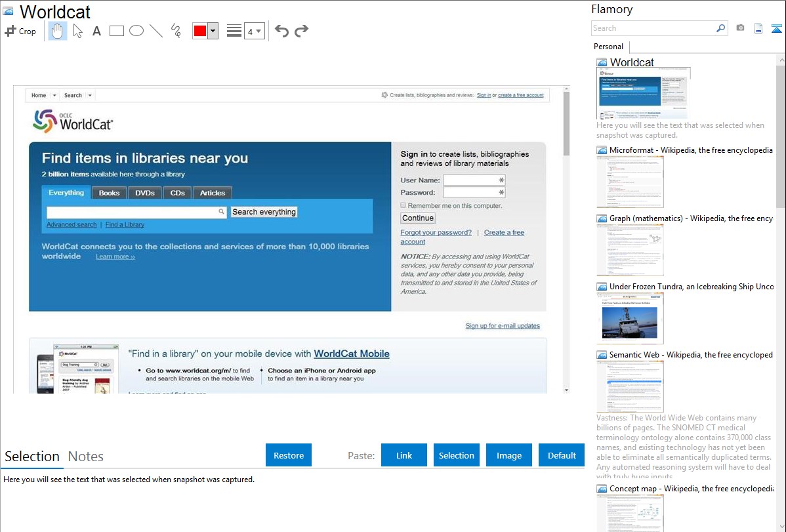The height and width of the screenshot is (532, 786).
Task: Open the Worldcat snapshot thumbnail
Action: (x=644, y=93)
